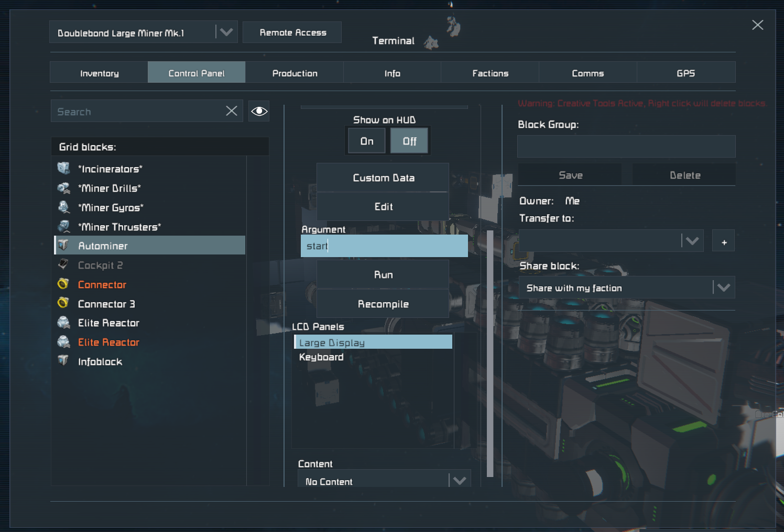
Task: Open the Share block dropdown
Action: click(x=724, y=287)
